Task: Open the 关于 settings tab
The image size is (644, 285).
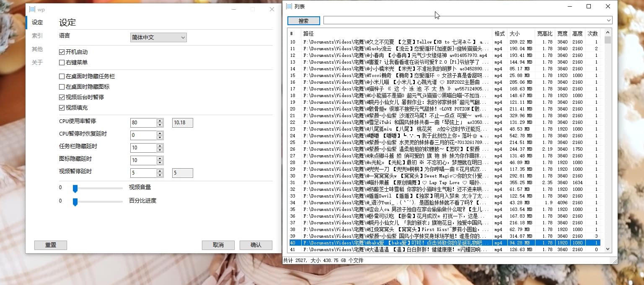Action: pos(37,63)
